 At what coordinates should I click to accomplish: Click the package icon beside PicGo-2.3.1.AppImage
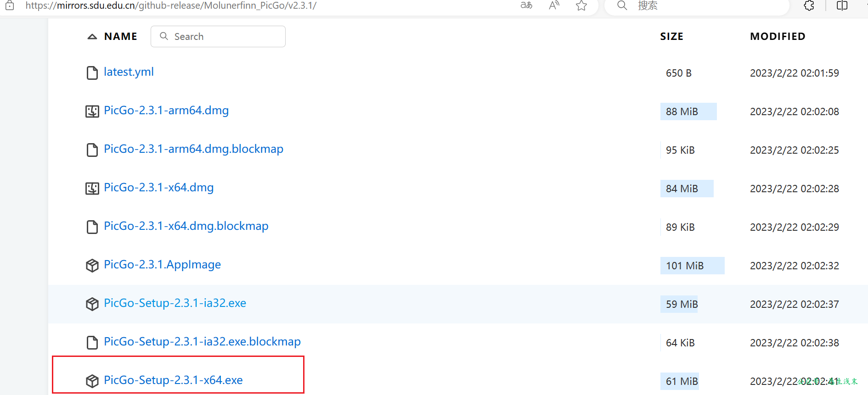pyautogui.click(x=92, y=266)
